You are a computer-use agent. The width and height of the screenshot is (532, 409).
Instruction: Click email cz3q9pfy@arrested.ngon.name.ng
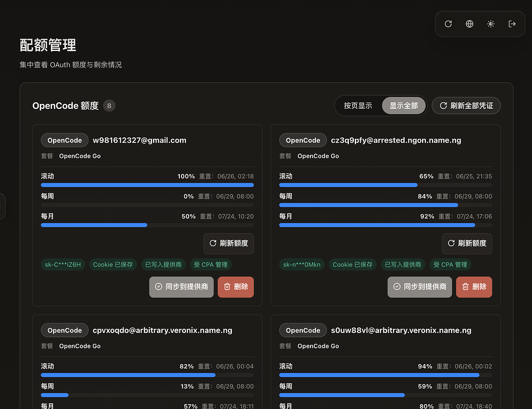point(396,140)
